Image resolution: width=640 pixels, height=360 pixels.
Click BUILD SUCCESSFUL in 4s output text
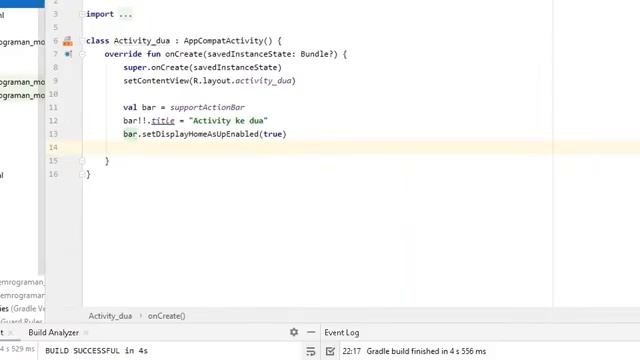(96, 351)
